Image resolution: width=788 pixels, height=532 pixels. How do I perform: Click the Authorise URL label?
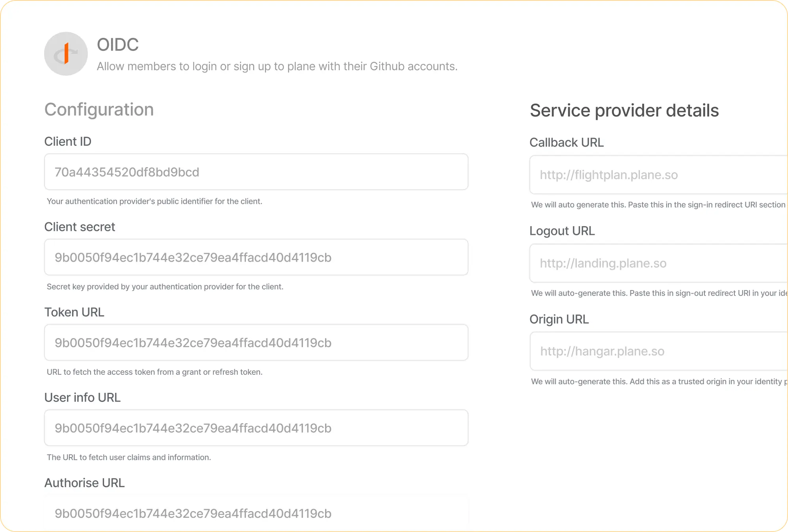pos(84,483)
